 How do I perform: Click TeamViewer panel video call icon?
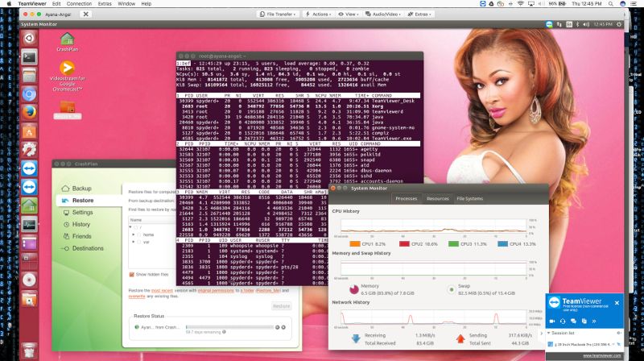[x=552, y=322]
